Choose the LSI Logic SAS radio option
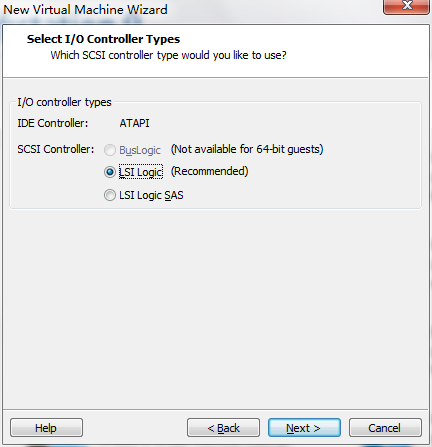 [x=110, y=195]
